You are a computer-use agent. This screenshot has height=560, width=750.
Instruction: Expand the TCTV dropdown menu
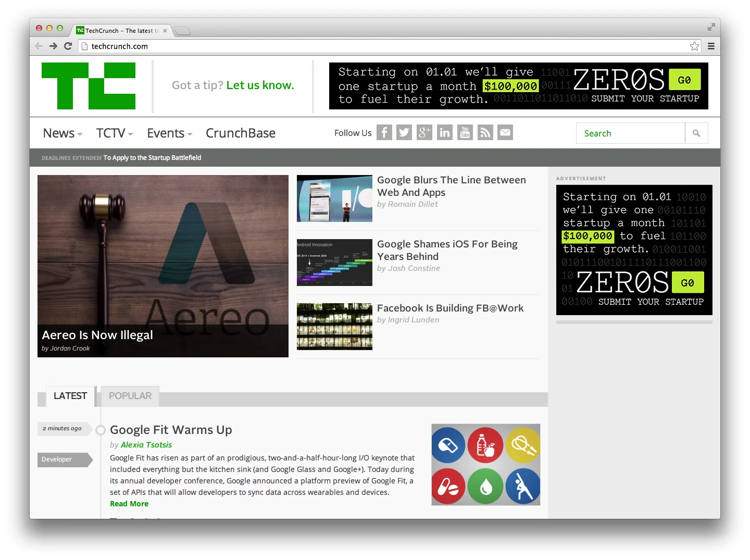pos(115,133)
